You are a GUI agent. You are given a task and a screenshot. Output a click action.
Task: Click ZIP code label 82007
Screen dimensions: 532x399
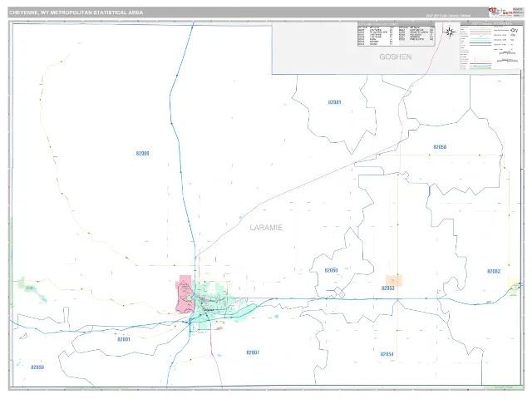point(253,352)
